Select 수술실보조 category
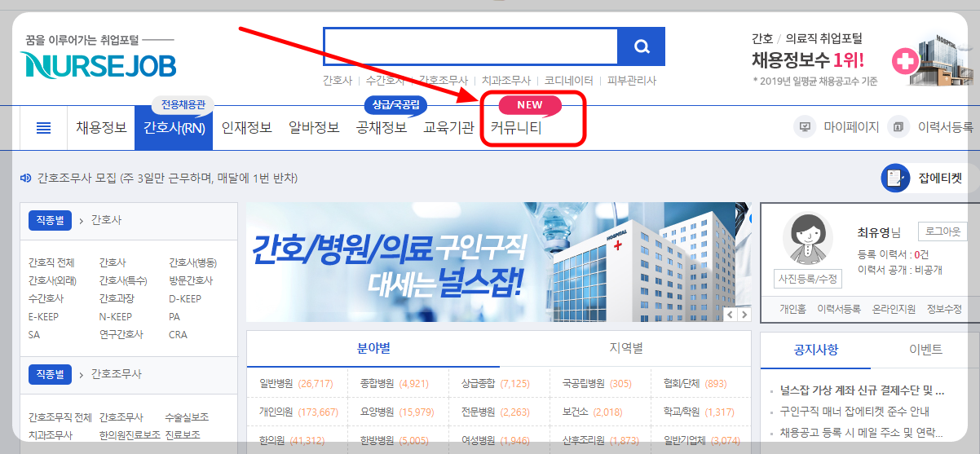The width and height of the screenshot is (980, 454). pos(187,417)
